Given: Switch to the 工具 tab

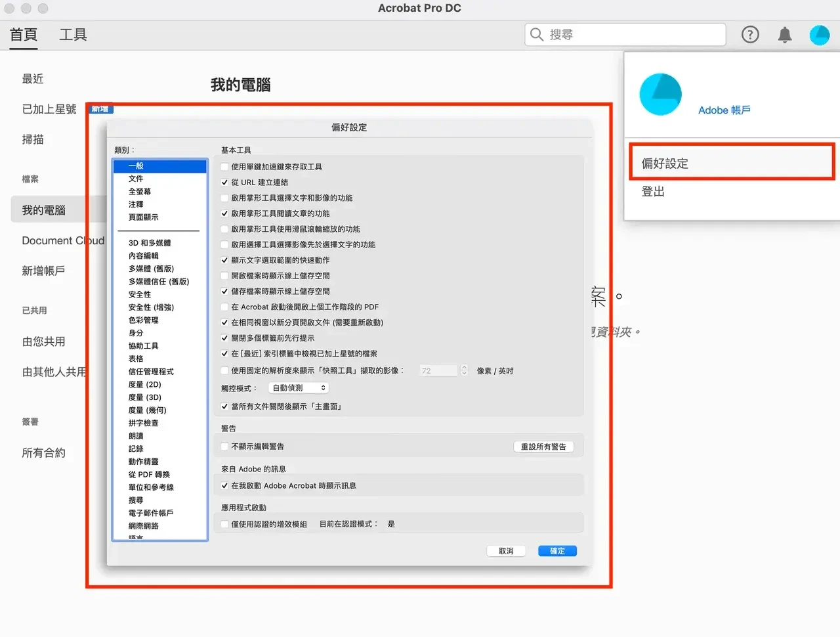Looking at the screenshot, I should tap(73, 35).
